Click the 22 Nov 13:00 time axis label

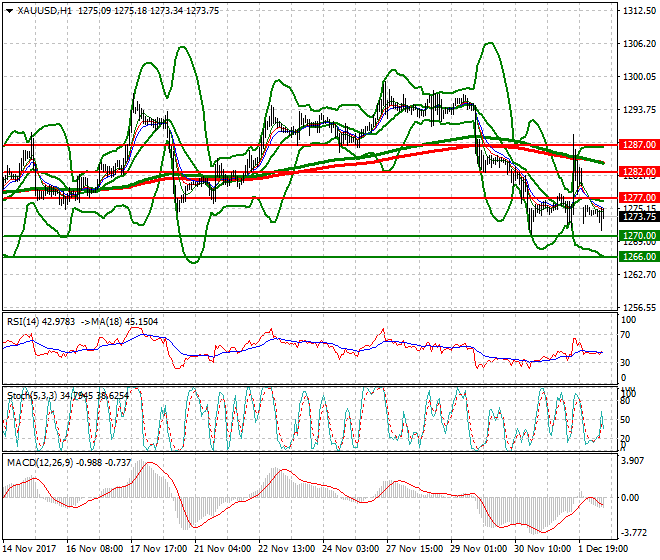click(x=284, y=549)
